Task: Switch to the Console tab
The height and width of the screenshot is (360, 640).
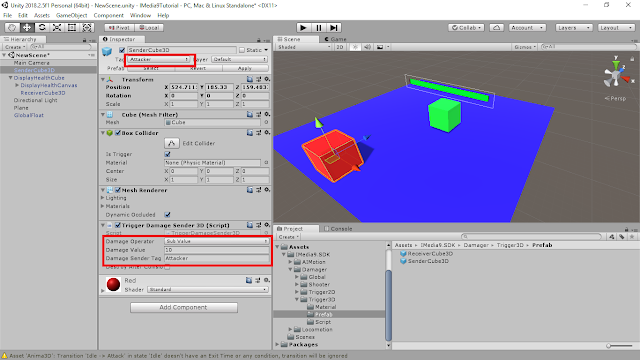Action: pos(338,229)
